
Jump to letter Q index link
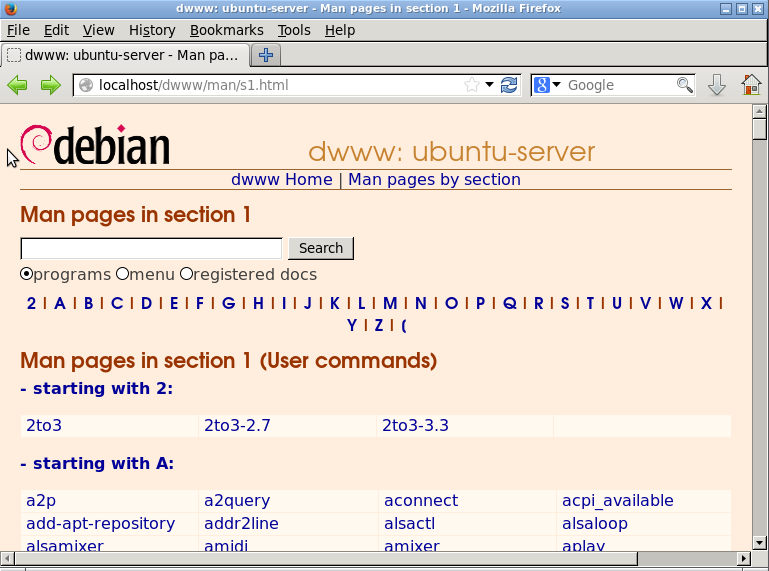tap(510, 303)
